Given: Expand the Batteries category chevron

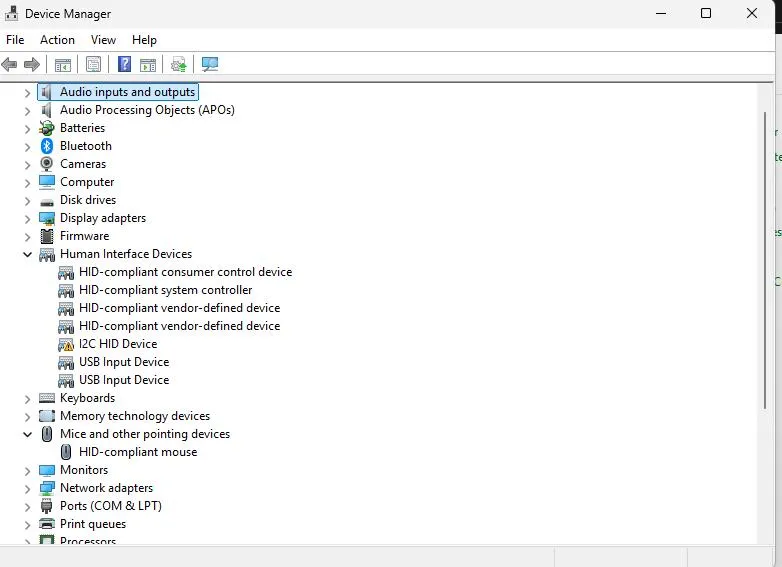Looking at the screenshot, I should point(27,129).
